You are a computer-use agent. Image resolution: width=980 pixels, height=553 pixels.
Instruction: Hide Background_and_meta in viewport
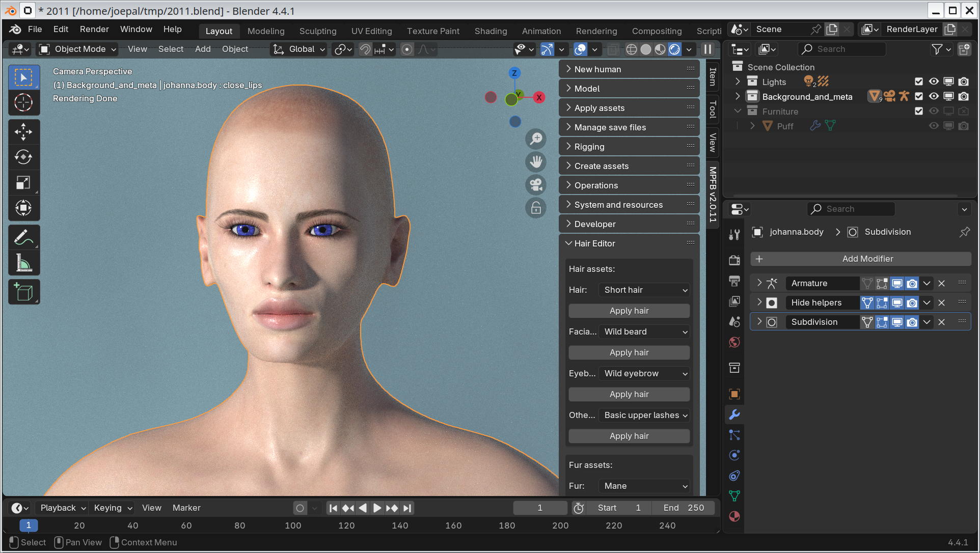934,96
